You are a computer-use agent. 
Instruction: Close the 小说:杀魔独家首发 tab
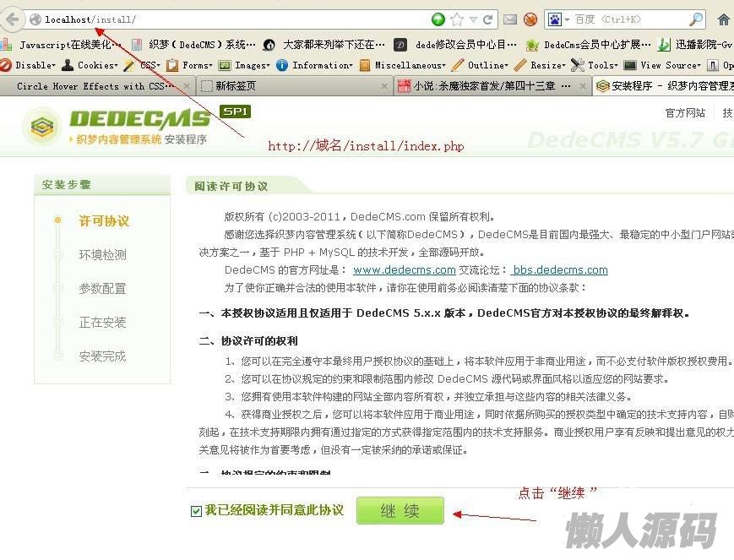[x=582, y=86]
